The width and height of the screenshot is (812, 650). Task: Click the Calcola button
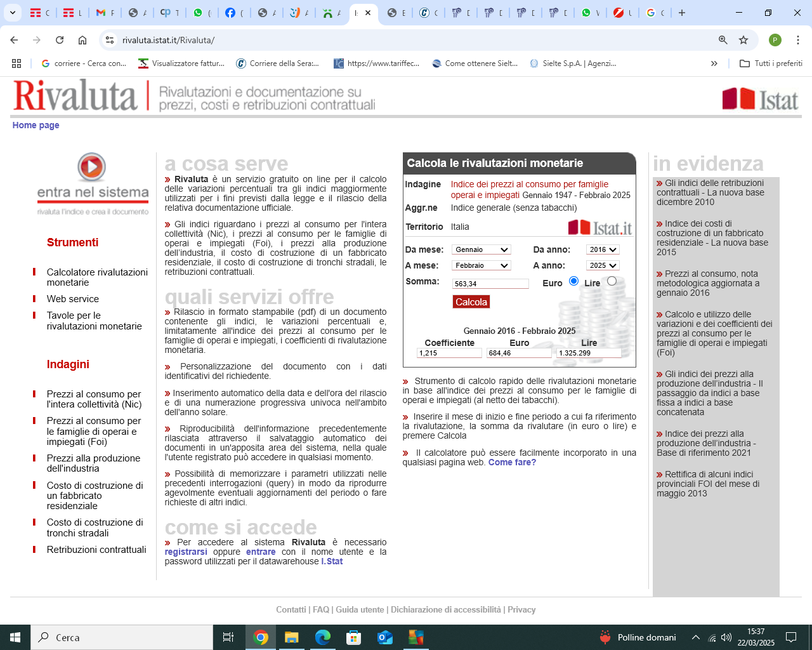click(471, 302)
